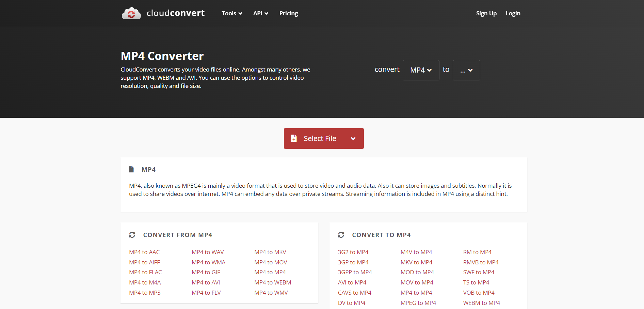The image size is (644, 309).
Task: Open the MP4 to WMV link
Action: point(271,293)
